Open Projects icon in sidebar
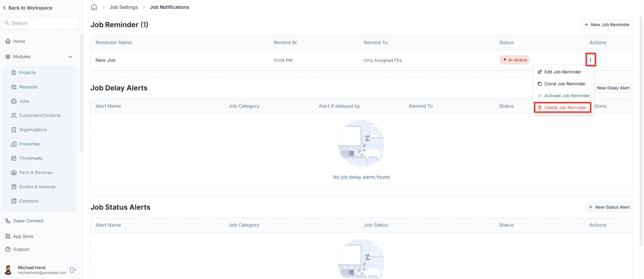This screenshot has width=644, height=279. [14, 73]
